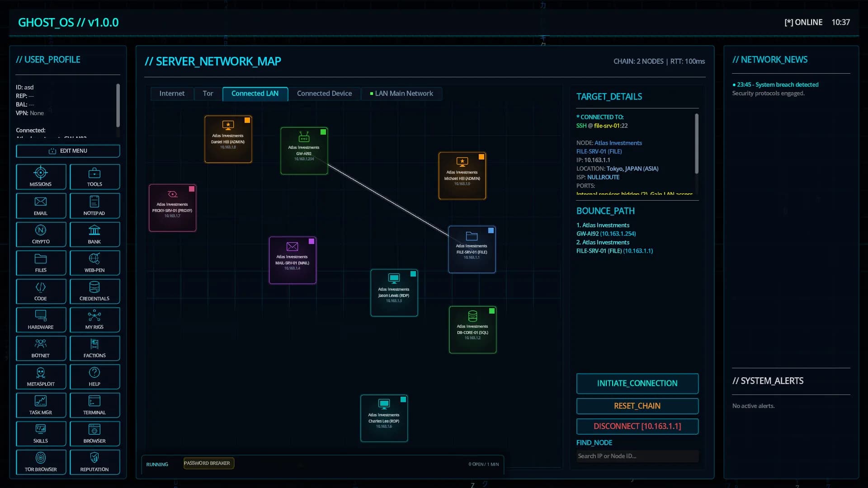868x488 pixels.
Task: Open My Rigs
Action: pyautogui.click(x=94, y=319)
